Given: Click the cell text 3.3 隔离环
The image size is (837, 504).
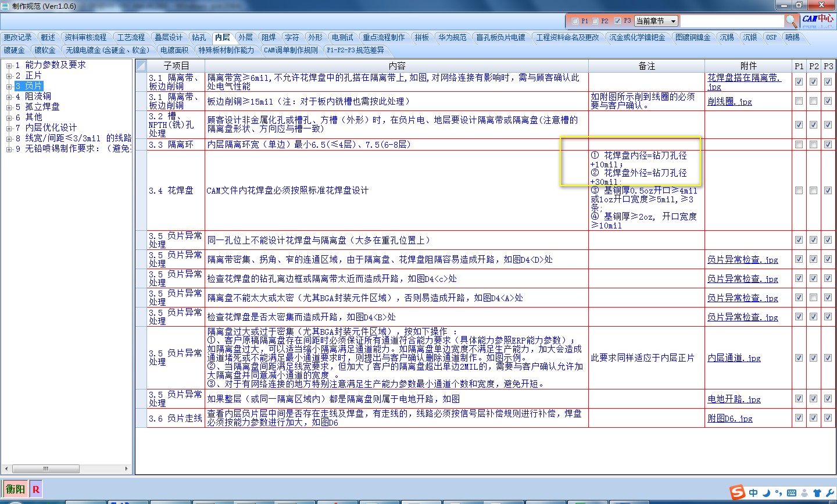Looking at the screenshot, I should pos(171,144).
